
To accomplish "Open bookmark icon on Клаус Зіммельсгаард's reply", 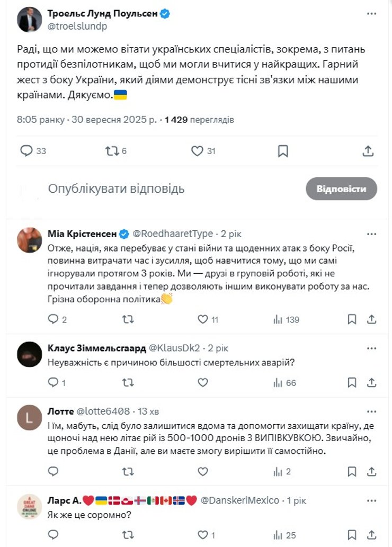I will (x=351, y=381).
